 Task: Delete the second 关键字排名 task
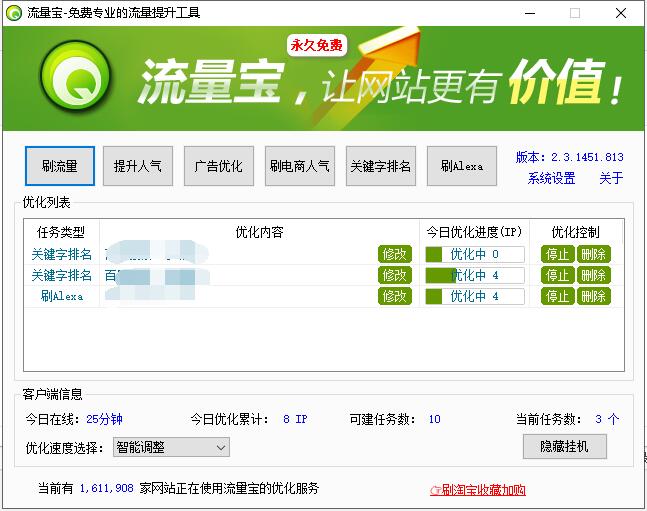tap(594, 275)
